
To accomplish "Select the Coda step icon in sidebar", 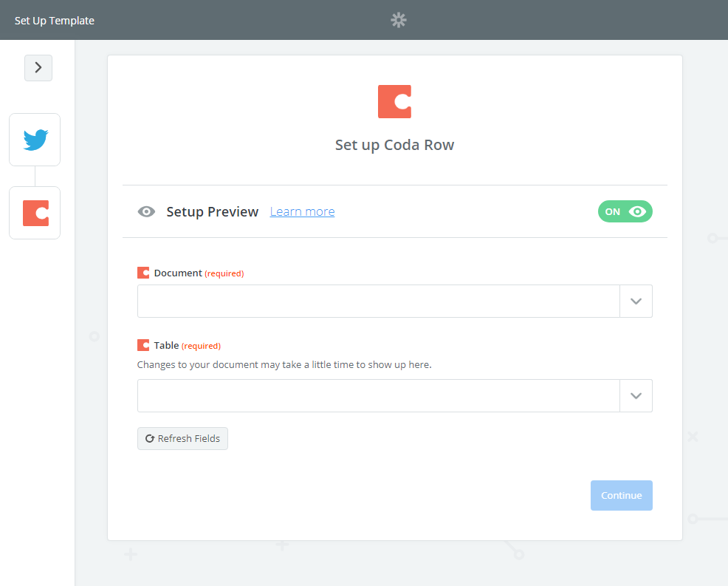I will pyautogui.click(x=35, y=213).
